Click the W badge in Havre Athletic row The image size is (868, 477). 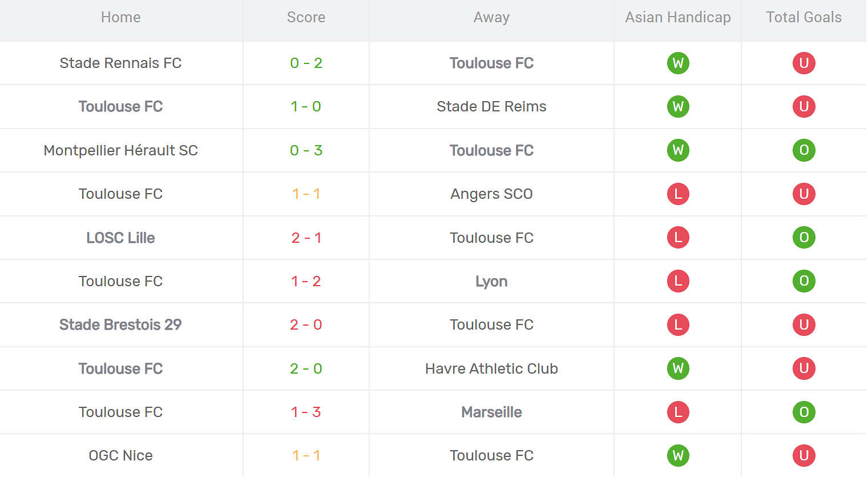coord(678,368)
